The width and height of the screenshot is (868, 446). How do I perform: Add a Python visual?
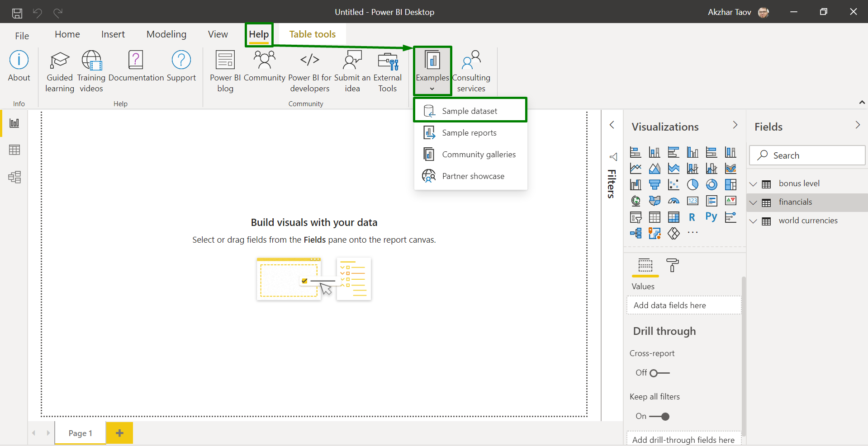(x=711, y=217)
